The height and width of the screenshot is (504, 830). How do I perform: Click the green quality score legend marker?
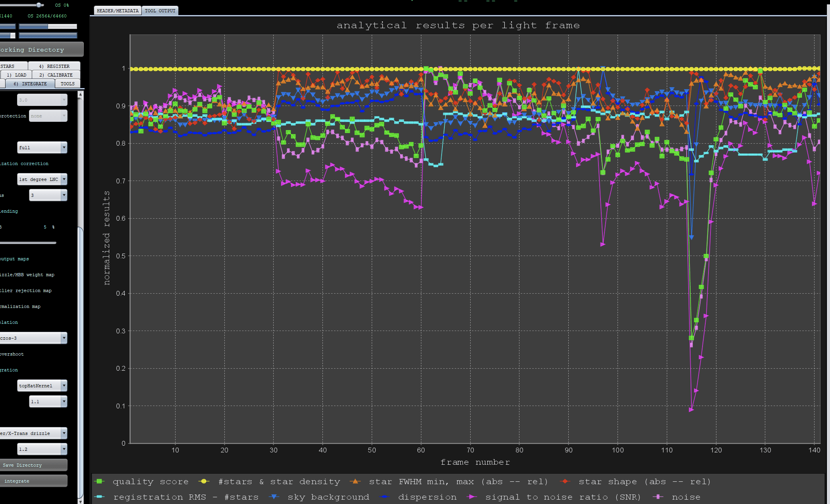100,481
